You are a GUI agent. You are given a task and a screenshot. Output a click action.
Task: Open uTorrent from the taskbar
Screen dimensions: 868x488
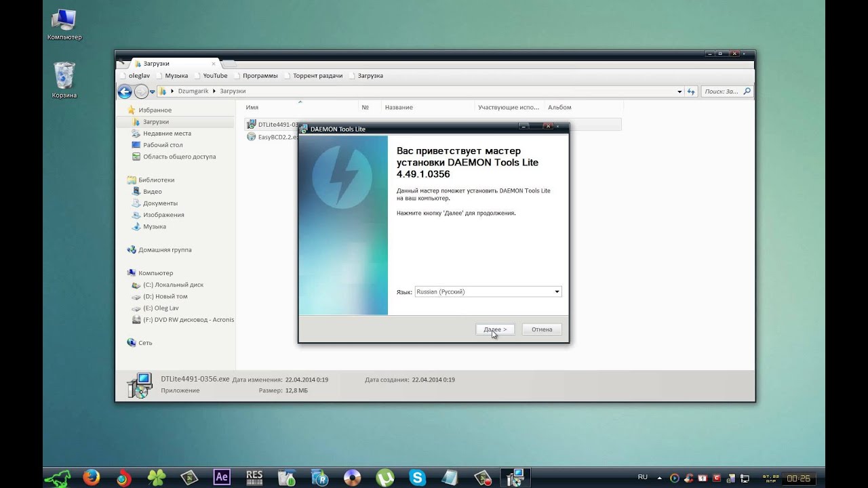point(384,477)
